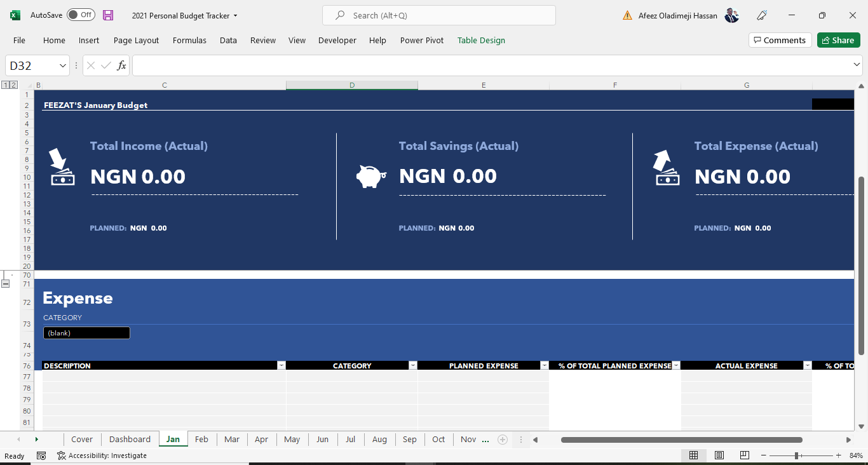This screenshot has width=868, height=465.
Task: Click the Insert Function fx icon
Action: click(121, 65)
